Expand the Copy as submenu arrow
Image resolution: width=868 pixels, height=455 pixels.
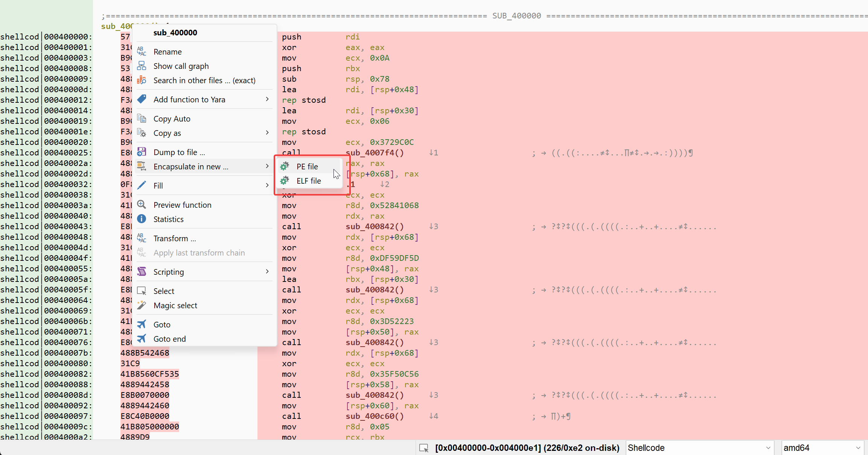point(267,133)
